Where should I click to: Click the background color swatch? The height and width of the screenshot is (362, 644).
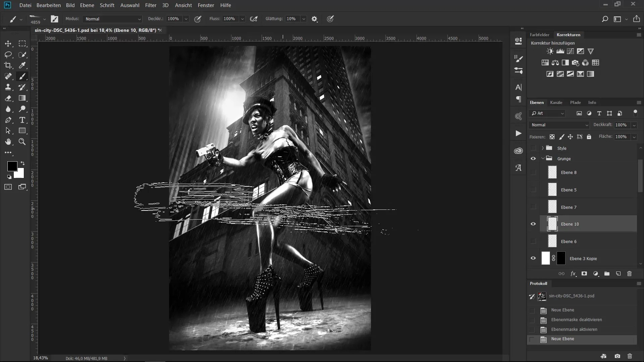tap(20, 174)
